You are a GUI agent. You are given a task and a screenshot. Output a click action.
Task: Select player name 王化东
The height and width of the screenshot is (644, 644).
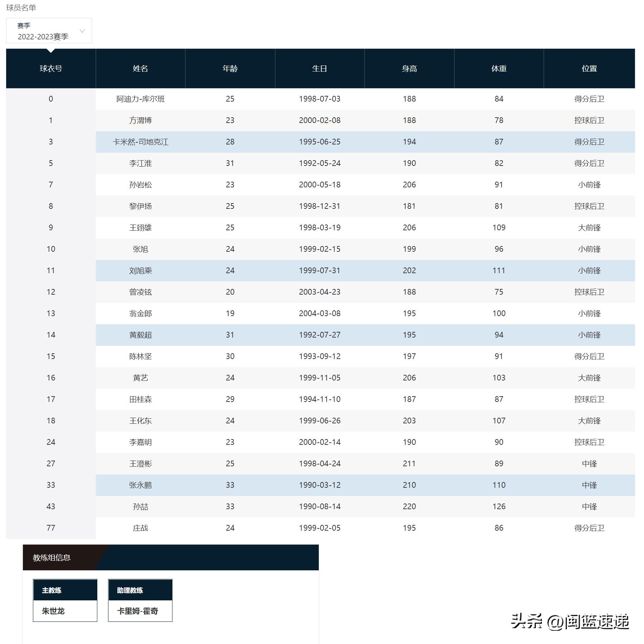click(140, 421)
